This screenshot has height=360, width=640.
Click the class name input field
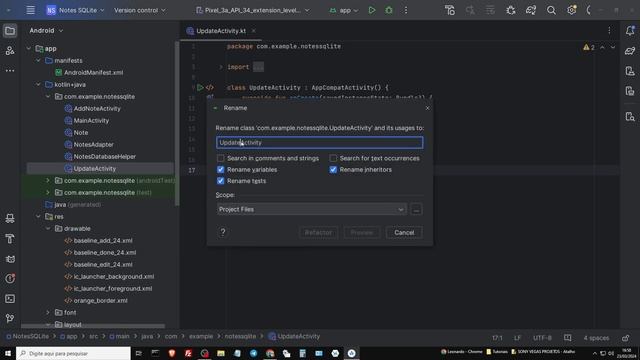(x=320, y=142)
